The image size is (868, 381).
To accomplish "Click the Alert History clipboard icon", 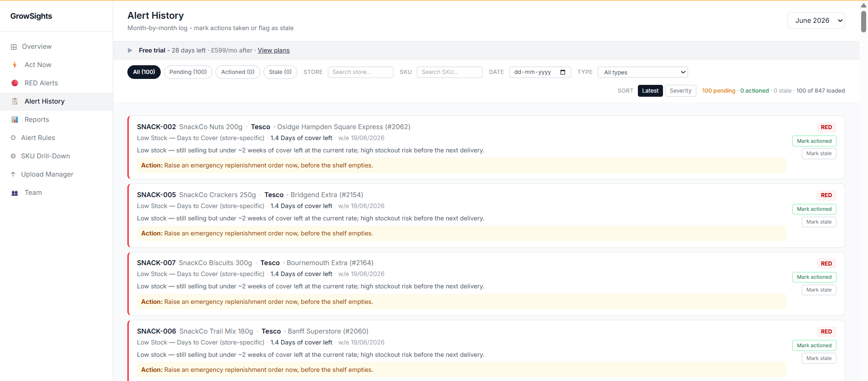I will tap(15, 101).
